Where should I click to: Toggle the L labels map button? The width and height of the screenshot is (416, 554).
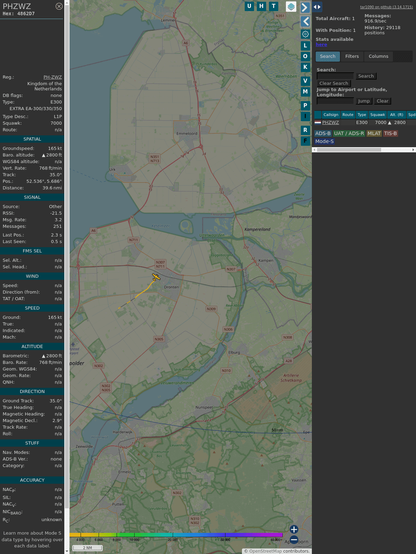[x=305, y=46]
